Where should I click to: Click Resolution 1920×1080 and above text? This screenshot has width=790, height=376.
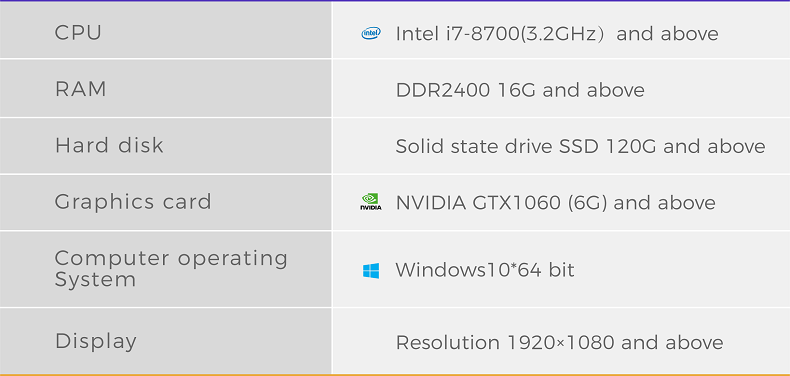click(559, 343)
